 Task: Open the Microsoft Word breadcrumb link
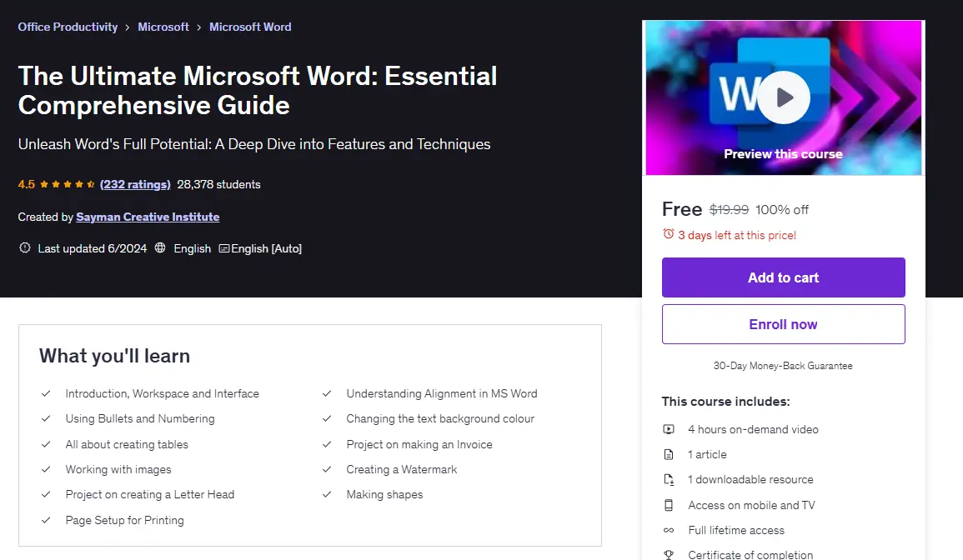coord(250,27)
